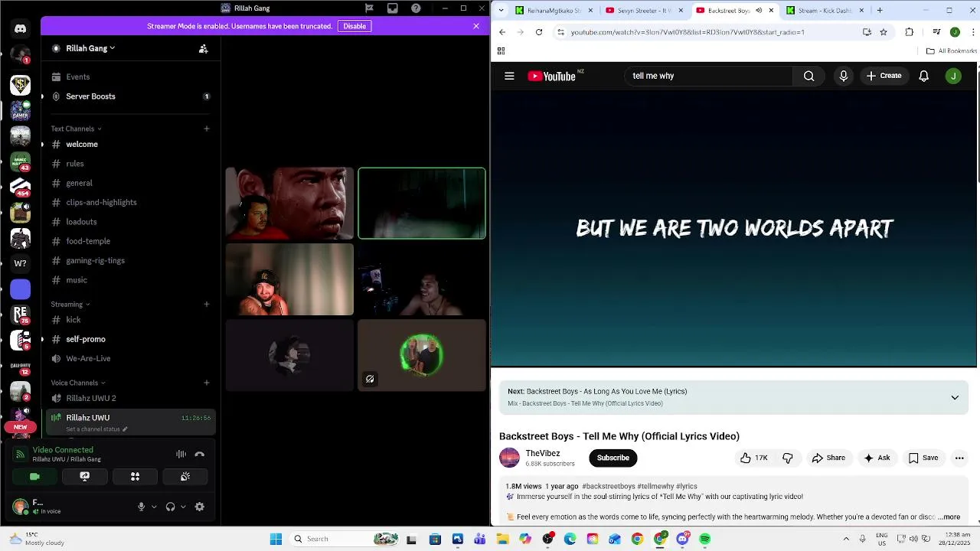Image resolution: width=980 pixels, height=551 pixels.
Task: Open the Events entry in Discord sidebar
Action: pyautogui.click(x=130, y=77)
